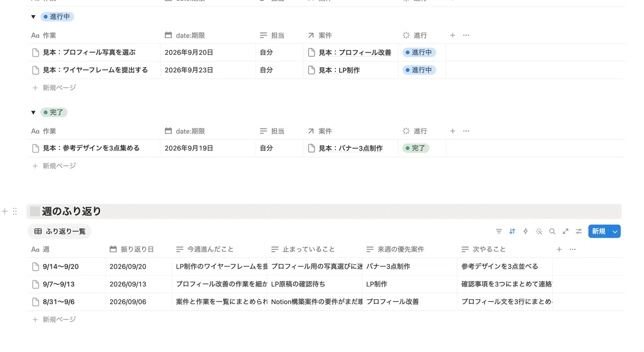Open the 9/14〜9/20 review page
This screenshot has height=352, width=644.
coord(61,267)
